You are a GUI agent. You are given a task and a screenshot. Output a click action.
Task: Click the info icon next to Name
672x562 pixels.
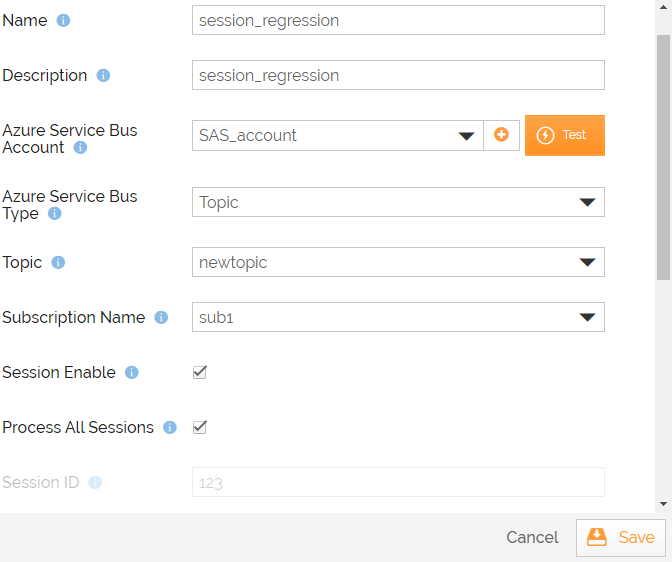[64, 21]
